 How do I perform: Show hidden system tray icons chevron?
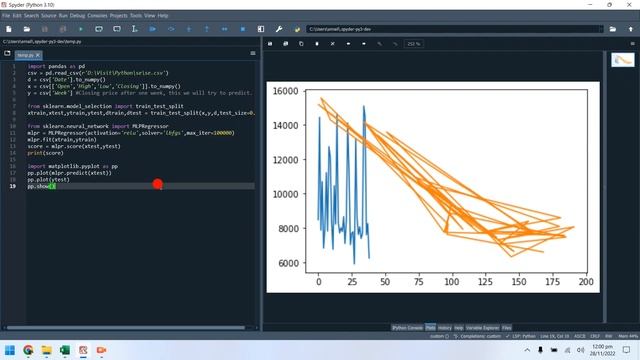coord(527,350)
